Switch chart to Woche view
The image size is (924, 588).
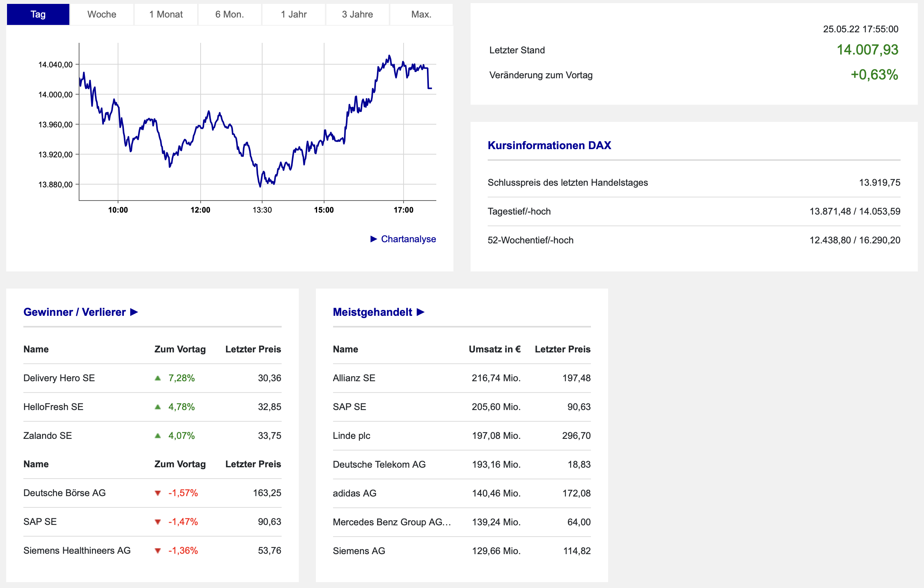[102, 14]
